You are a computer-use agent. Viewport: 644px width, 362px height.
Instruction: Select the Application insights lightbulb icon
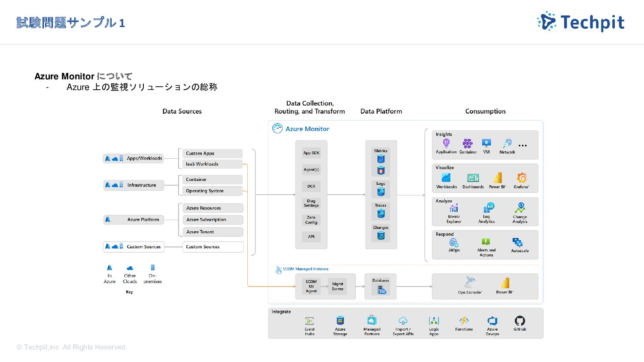point(446,143)
